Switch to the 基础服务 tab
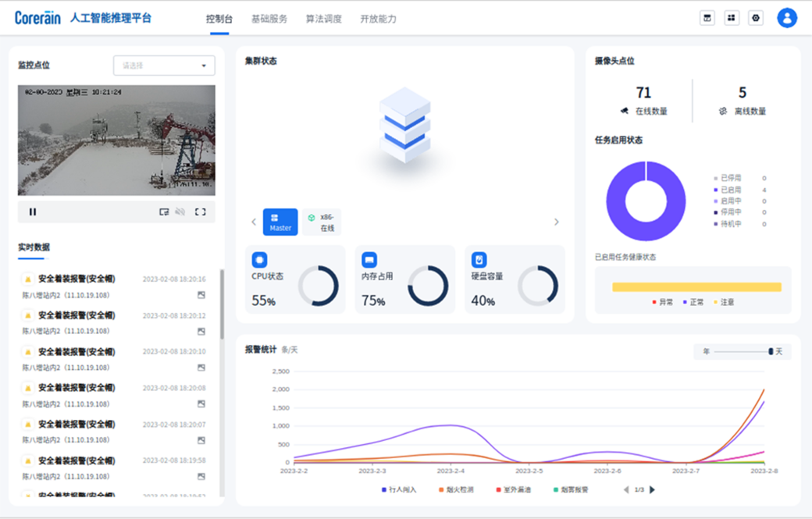 [x=269, y=19]
